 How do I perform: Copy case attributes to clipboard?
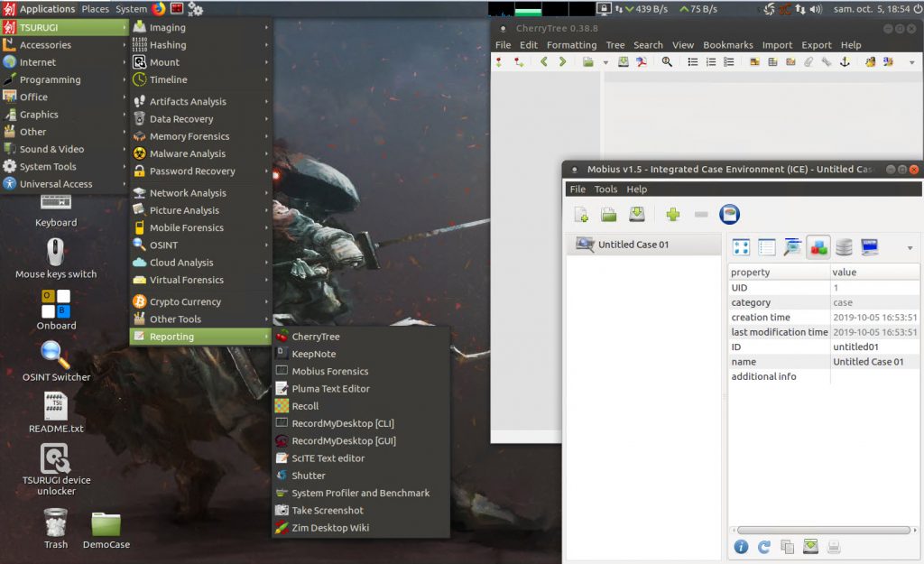pos(787,547)
